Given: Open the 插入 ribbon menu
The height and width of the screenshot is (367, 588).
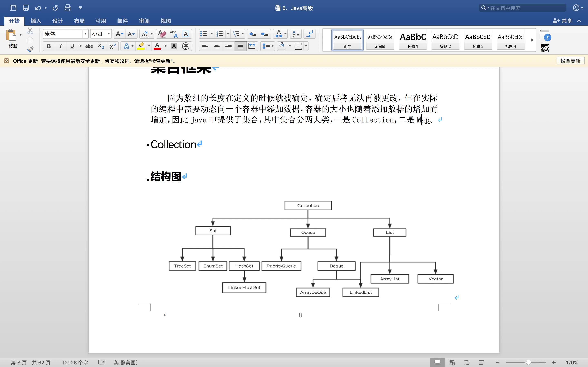Looking at the screenshot, I should click(x=36, y=21).
